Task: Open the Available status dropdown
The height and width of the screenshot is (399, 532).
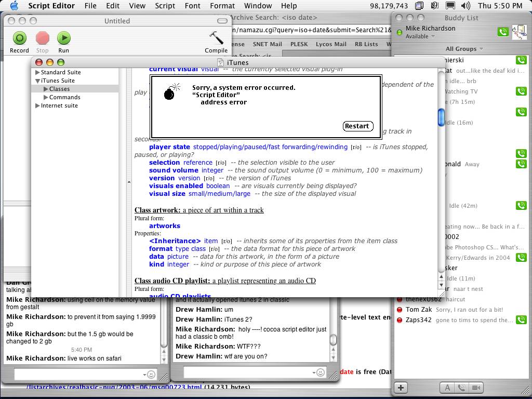Action: point(420,36)
